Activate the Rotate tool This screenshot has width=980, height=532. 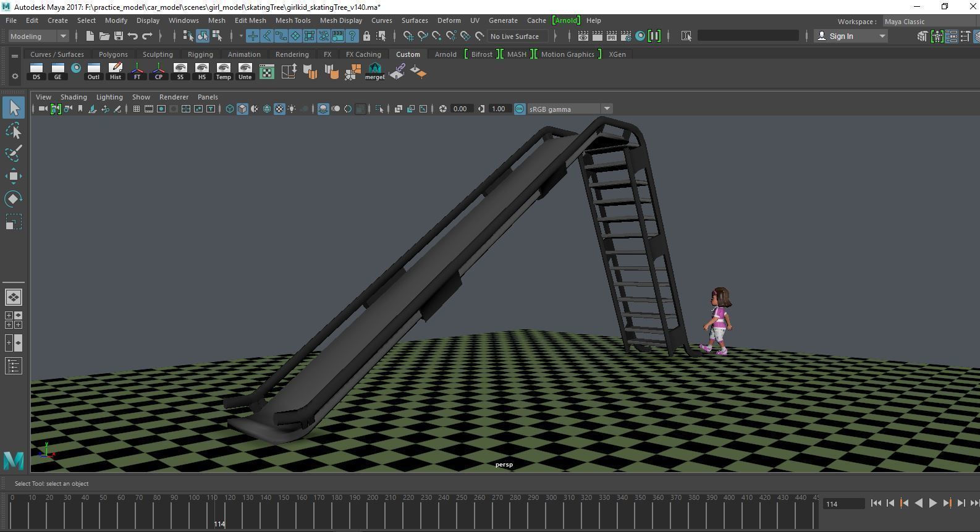(14, 199)
